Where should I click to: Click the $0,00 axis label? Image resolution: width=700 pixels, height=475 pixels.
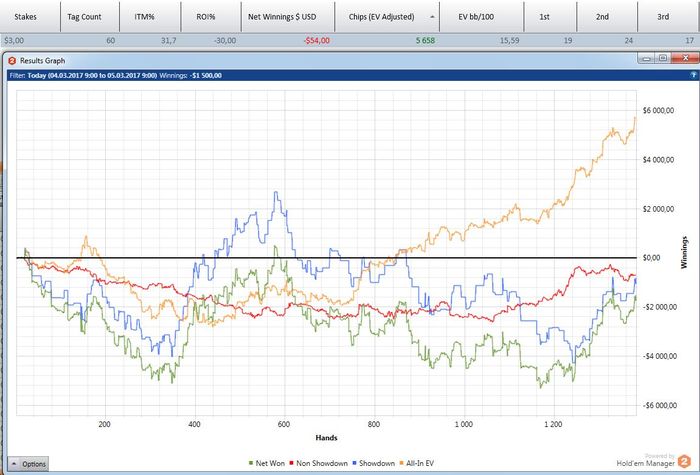650,258
